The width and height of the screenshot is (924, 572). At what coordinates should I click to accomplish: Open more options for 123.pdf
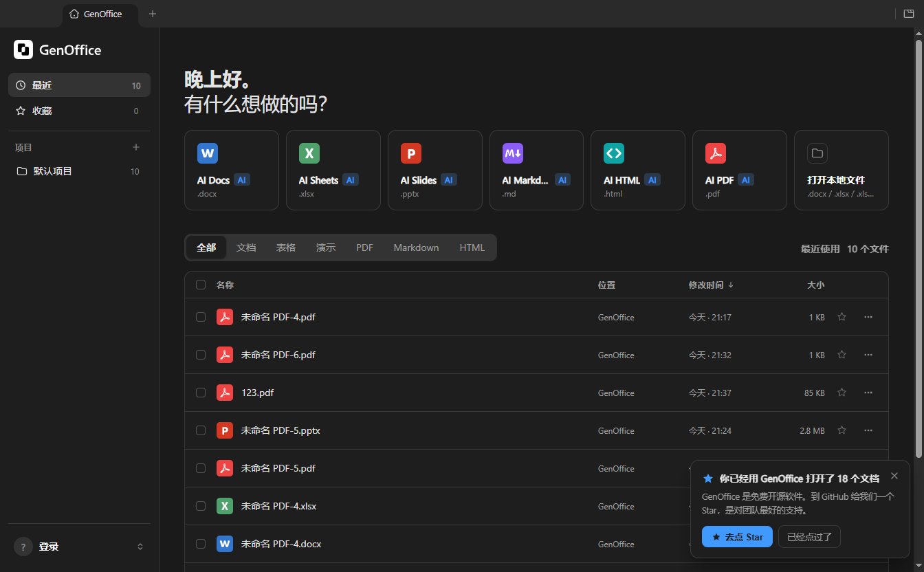click(868, 393)
